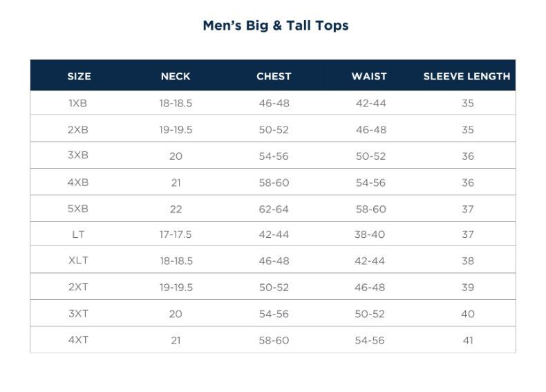Click the SIZE column header
Screen dimensions: 546x392
pyautogui.click(x=79, y=76)
